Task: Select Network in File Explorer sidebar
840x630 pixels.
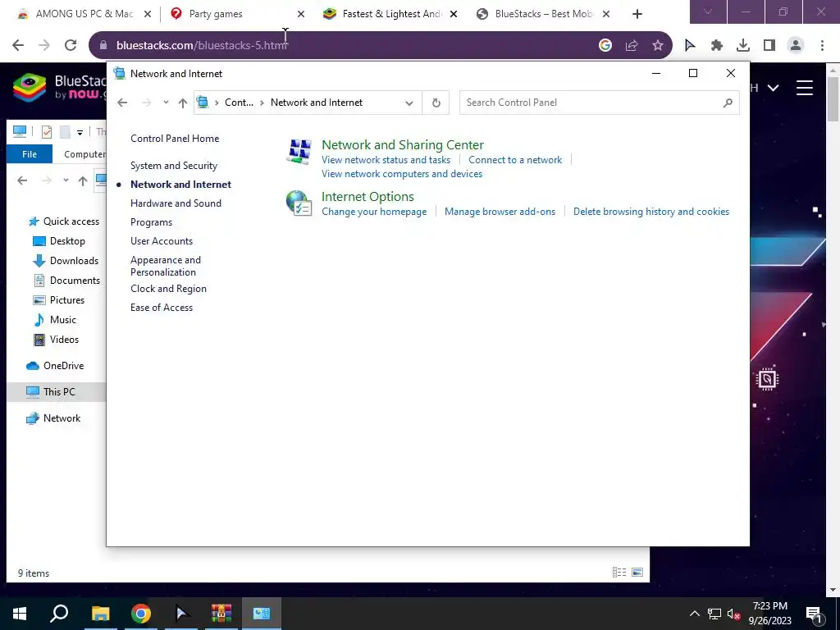Action: pyautogui.click(x=62, y=418)
